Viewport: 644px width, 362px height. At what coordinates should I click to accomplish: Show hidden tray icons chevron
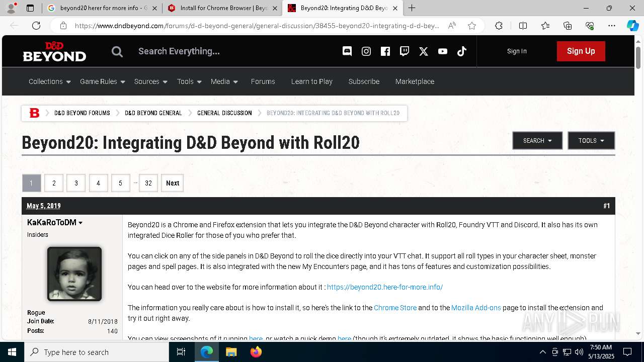[x=542, y=352]
